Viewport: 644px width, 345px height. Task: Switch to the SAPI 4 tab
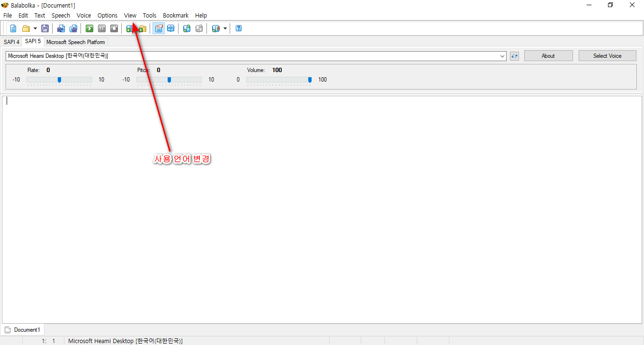[12, 42]
